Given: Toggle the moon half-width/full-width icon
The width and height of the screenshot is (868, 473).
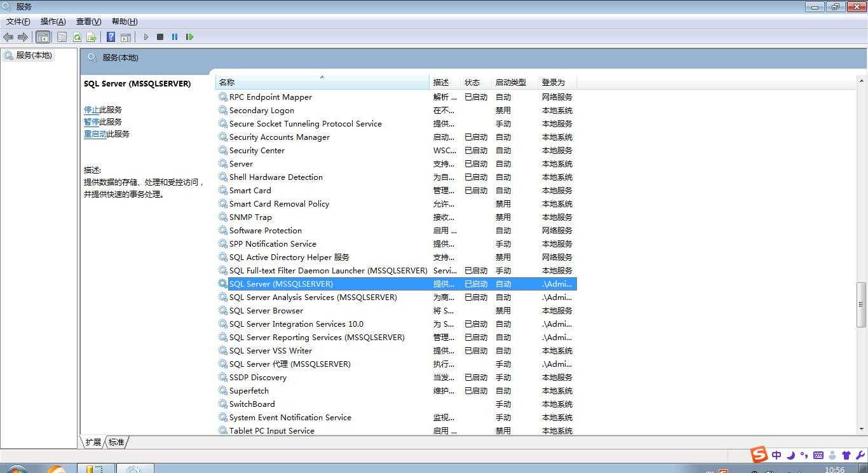Looking at the screenshot, I should pyautogui.click(x=791, y=455).
